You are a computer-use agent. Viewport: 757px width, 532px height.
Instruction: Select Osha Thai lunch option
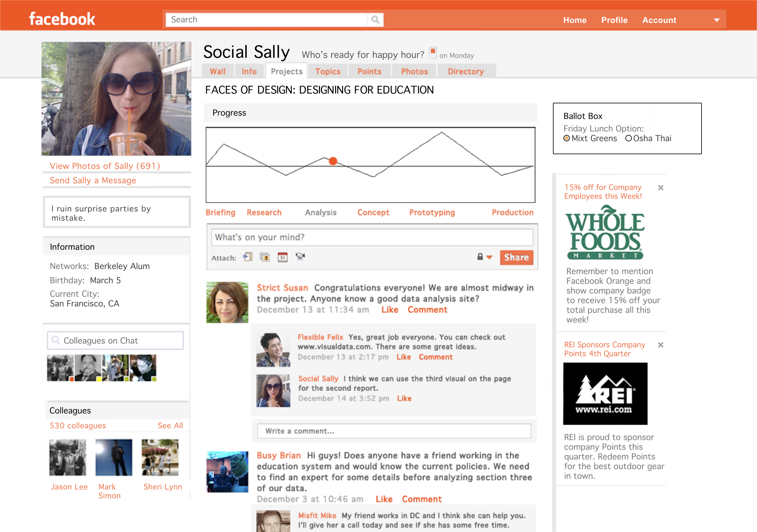628,138
